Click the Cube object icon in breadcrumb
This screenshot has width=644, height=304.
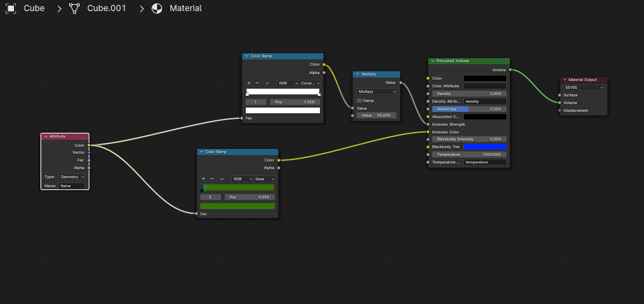[x=11, y=8]
